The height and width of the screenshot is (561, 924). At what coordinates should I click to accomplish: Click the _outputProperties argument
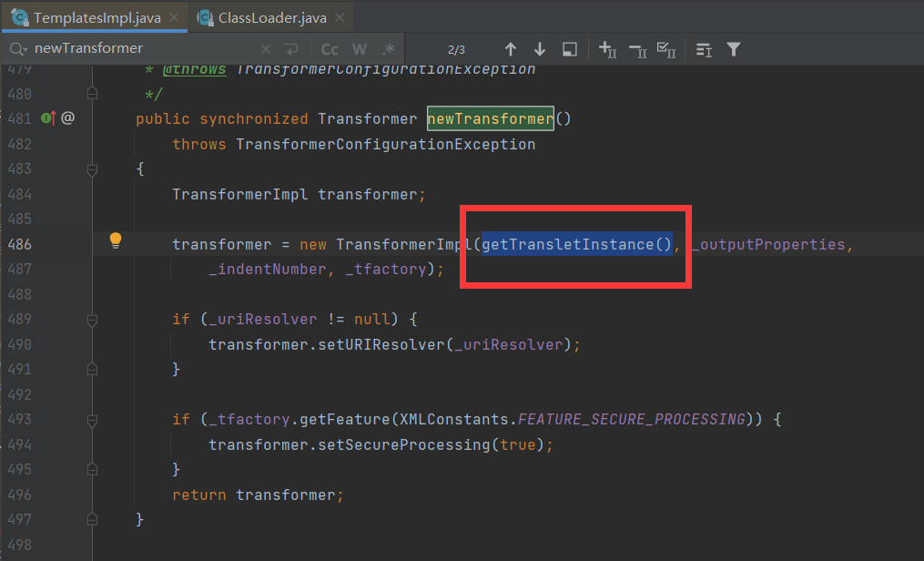(x=767, y=245)
